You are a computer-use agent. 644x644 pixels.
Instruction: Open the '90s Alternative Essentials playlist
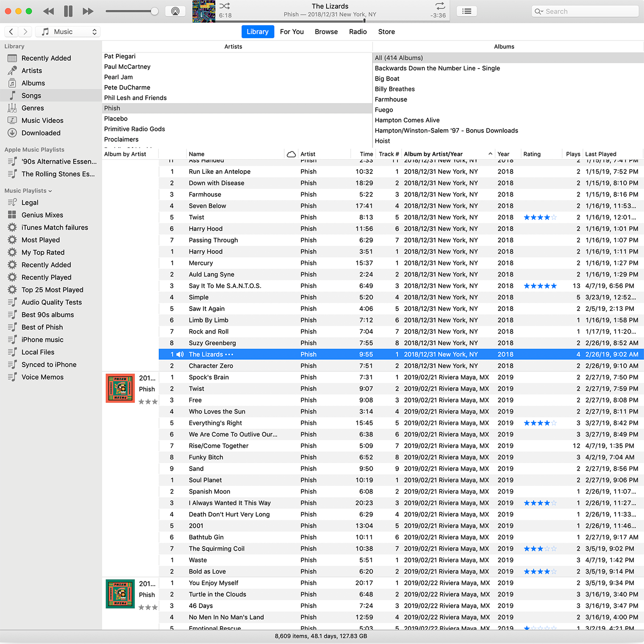click(x=51, y=161)
